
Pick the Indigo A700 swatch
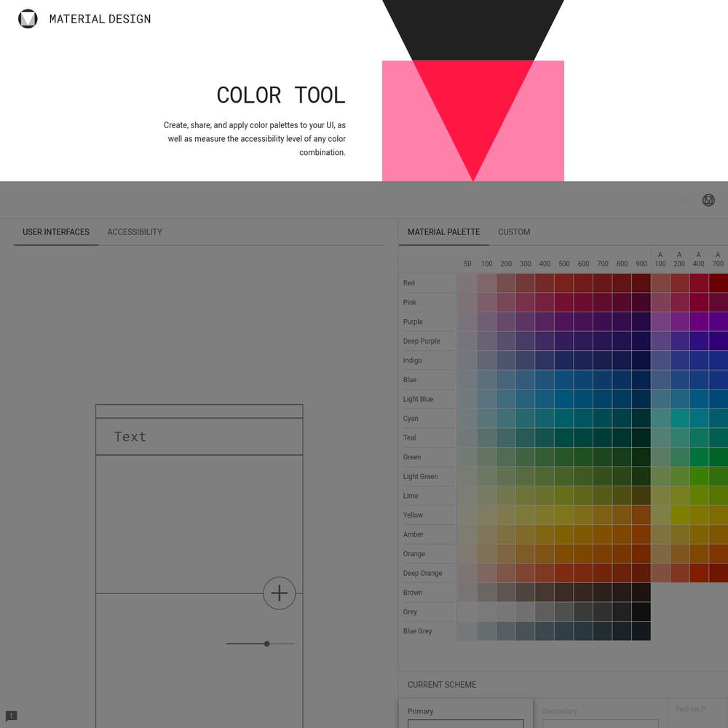coord(719,360)
